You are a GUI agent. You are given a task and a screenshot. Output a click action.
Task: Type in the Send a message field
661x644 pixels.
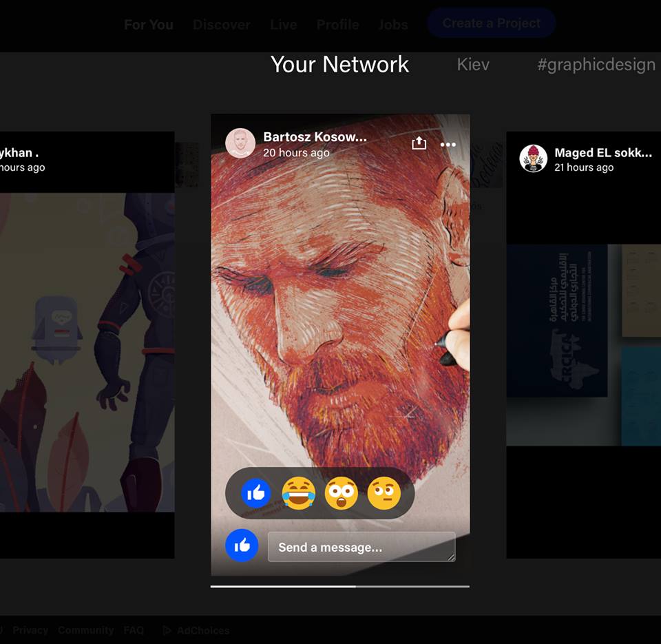point(361,547)
